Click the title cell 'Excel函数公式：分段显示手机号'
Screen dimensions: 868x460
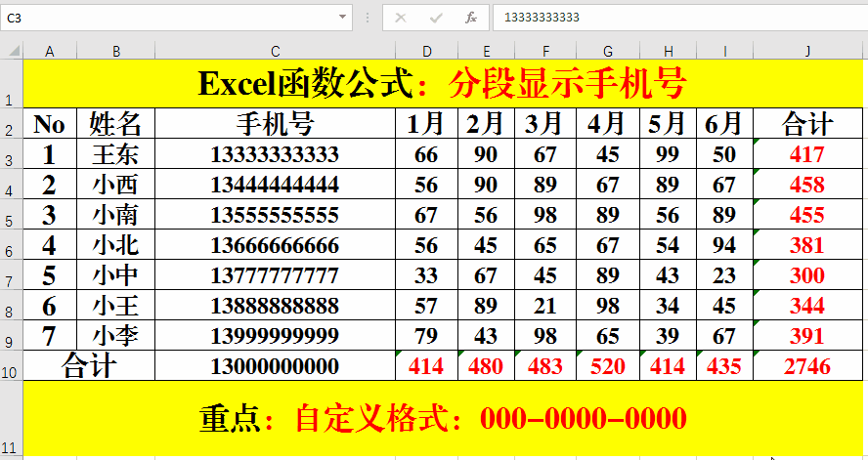443,83
